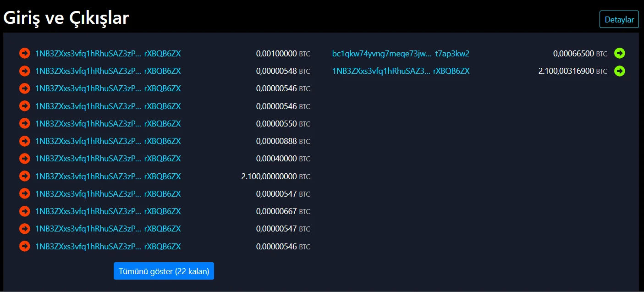Expand list with Tümünü göster (22 kalan)

coord(164,271)
